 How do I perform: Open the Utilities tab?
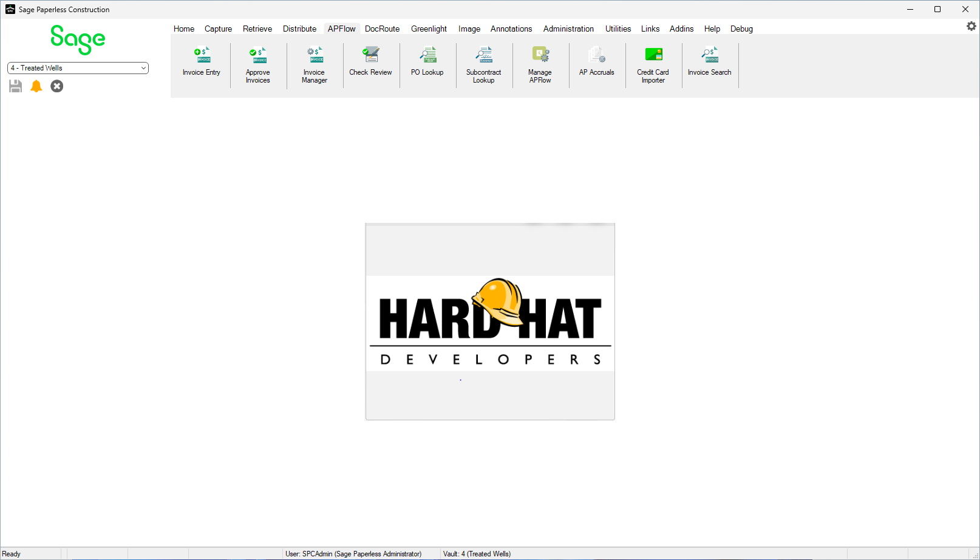tap(618, 29)
